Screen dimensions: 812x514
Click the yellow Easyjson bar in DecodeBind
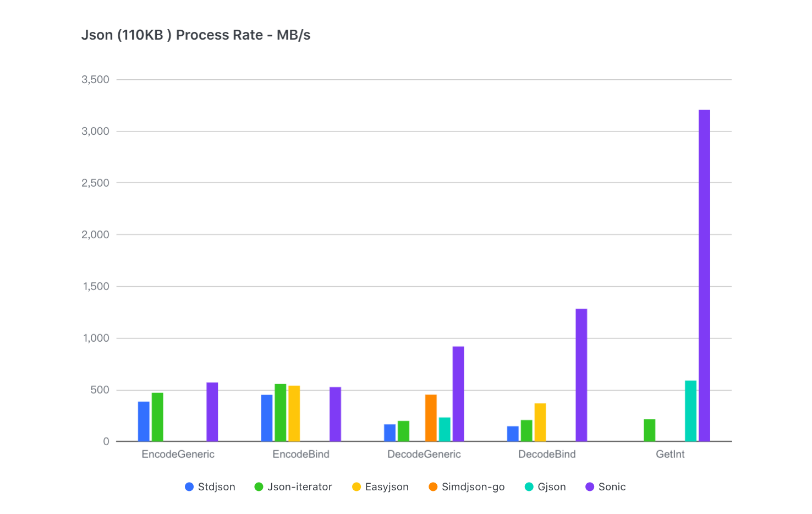[540, 423]
